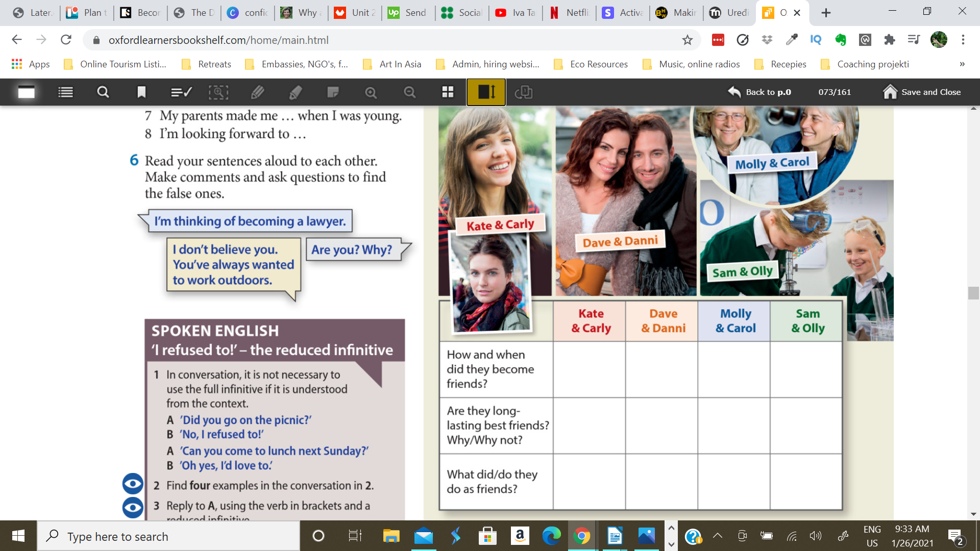Open Task View on the taskbar
The image size is (980, 551).
pyautogui.click(x=355, y=536)
